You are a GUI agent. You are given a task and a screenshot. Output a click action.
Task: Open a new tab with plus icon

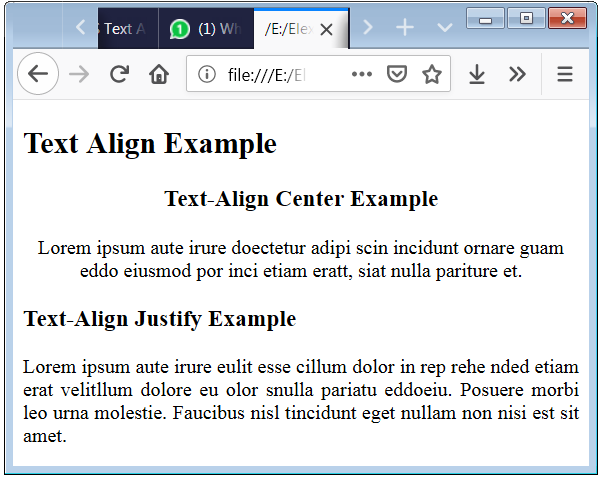tap(405, 28)
